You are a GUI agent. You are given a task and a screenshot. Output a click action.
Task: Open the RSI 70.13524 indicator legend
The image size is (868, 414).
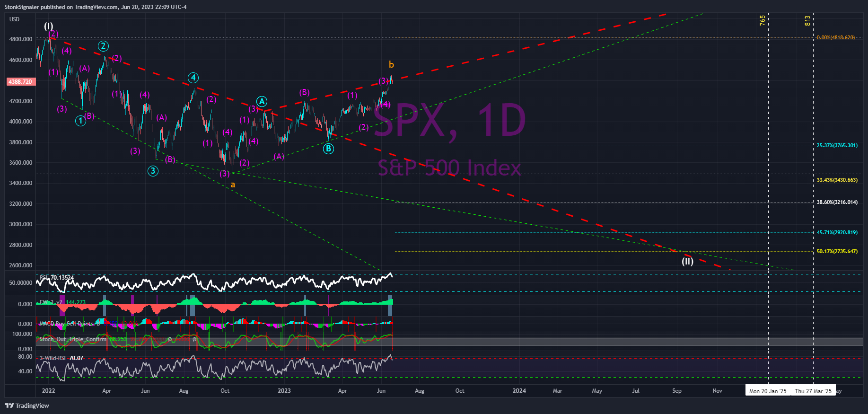pyautogui.click(x=57, y=278)
